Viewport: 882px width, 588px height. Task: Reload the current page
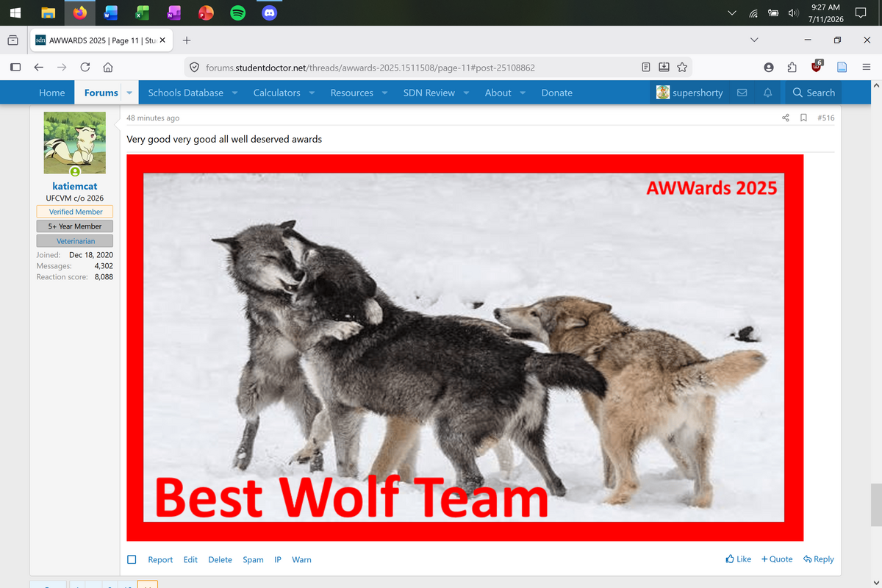85,67
